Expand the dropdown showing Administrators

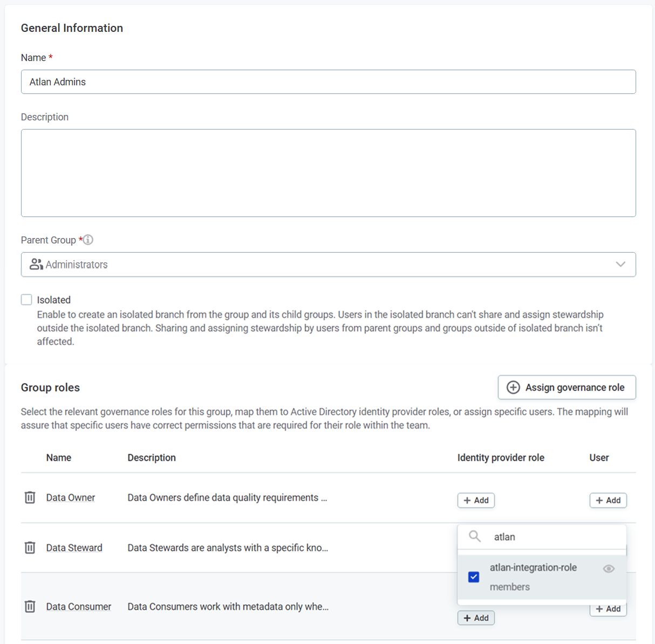(621, 264)
